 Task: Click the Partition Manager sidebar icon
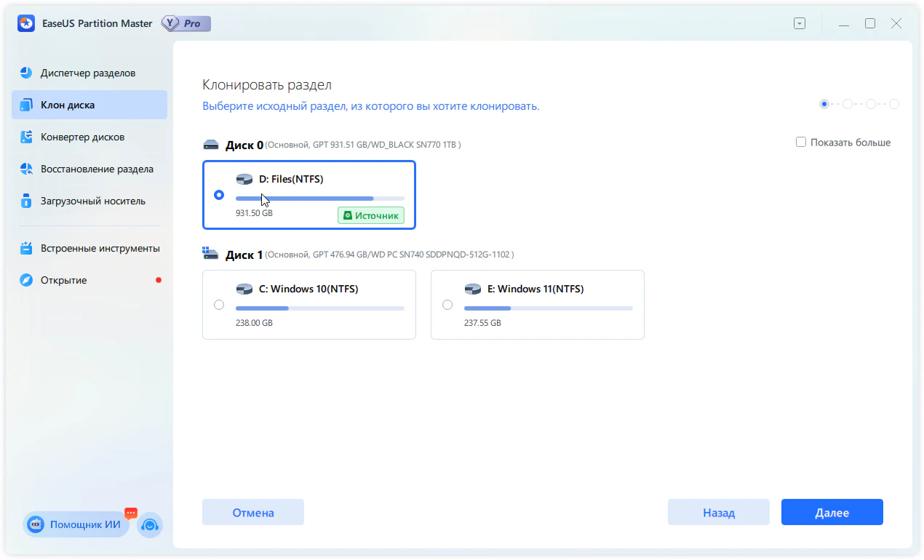point(26,73)
